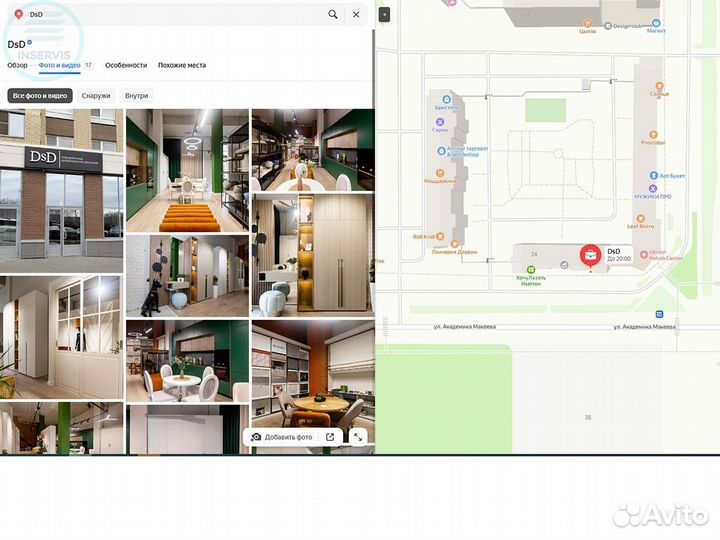Filter photos by Внутри
The width and height of the screenshot is (720, 540).
(x=137, y=96)
